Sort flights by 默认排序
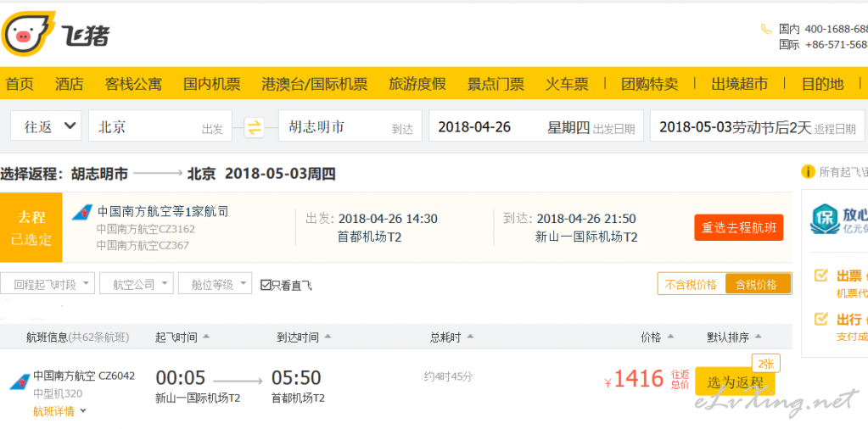868x429 pixels. (734, 337)
